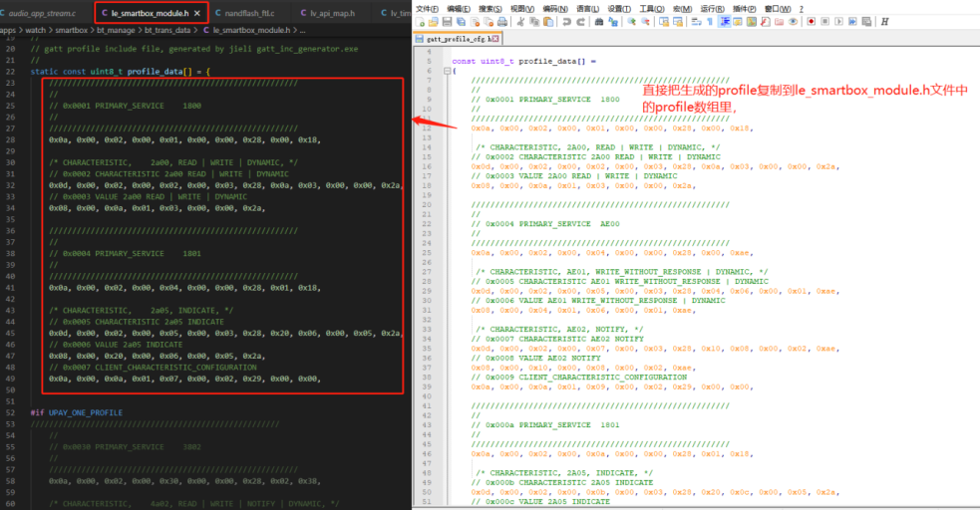Screen dimensions: 980x510
Task: Click the italic H toolbar icon
Action: pyautogui.click(x=884, y=22)
